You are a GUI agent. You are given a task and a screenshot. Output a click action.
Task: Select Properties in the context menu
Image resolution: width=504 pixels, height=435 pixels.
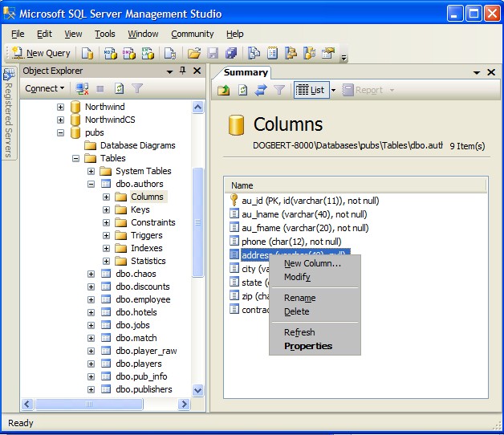coord(307,346)
